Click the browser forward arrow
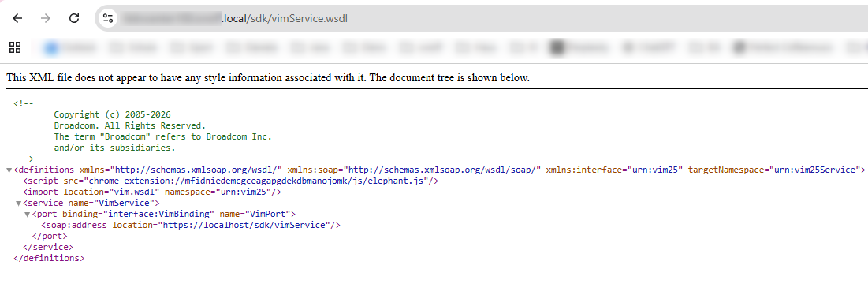The height and width of the screenshot is (295, 868). pos(46,18)
